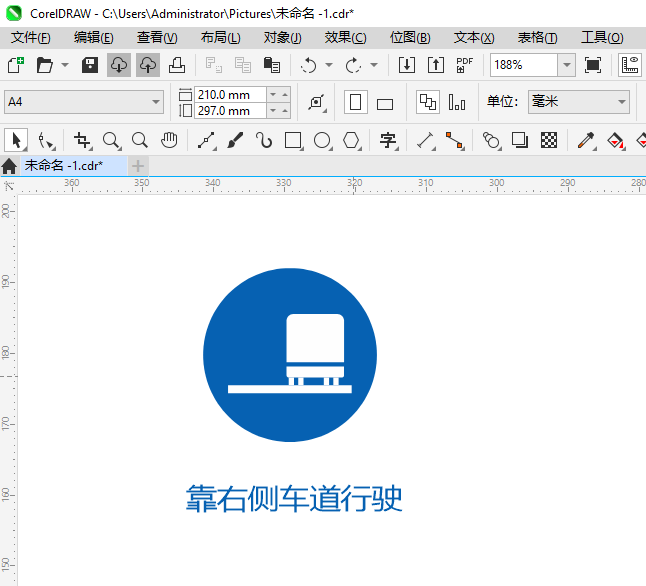Open the 编辑(E) menu
Viewport: 646px width, 586px height.
pos(94,38)
